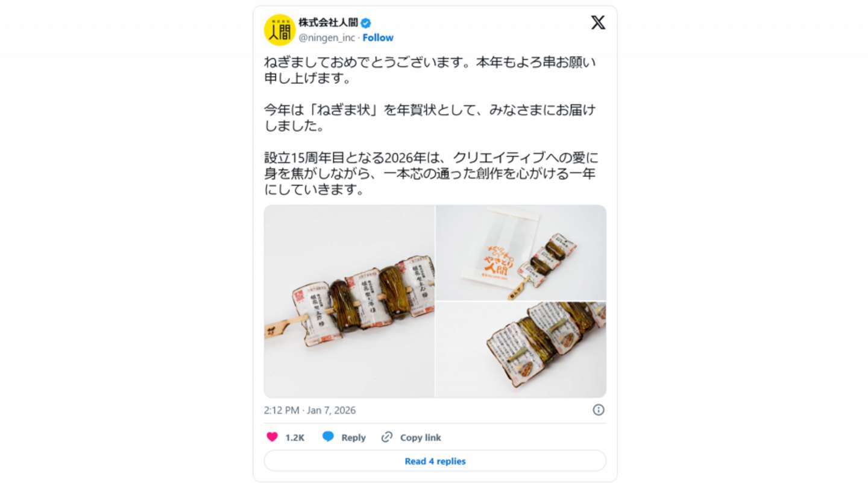
Task: Click the Read 4 replies button
Action: [x=435, y=461]
